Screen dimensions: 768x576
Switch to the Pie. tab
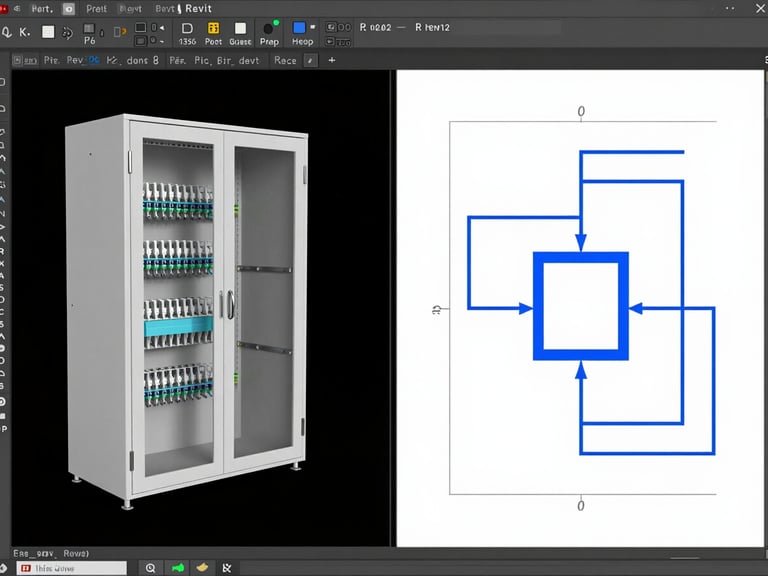51,60
